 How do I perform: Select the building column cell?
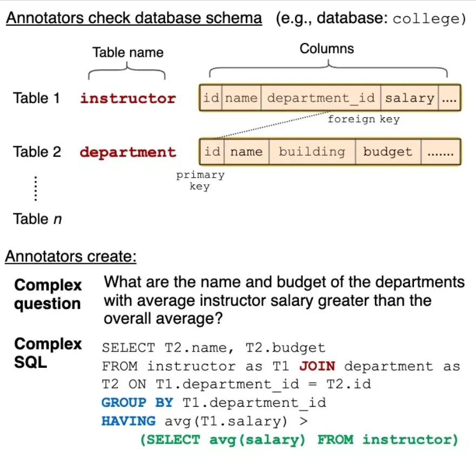point(312,152)
